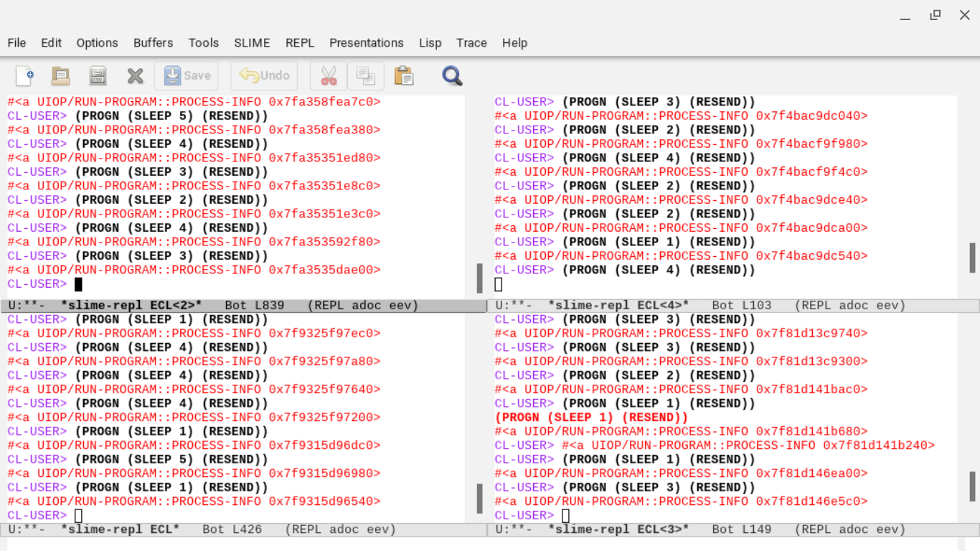Image resolution: width=980 pixels, height=551 pixels.
Task: Paste using the clipboard icon
Action: pyautogui.click(x=404, y=76)
